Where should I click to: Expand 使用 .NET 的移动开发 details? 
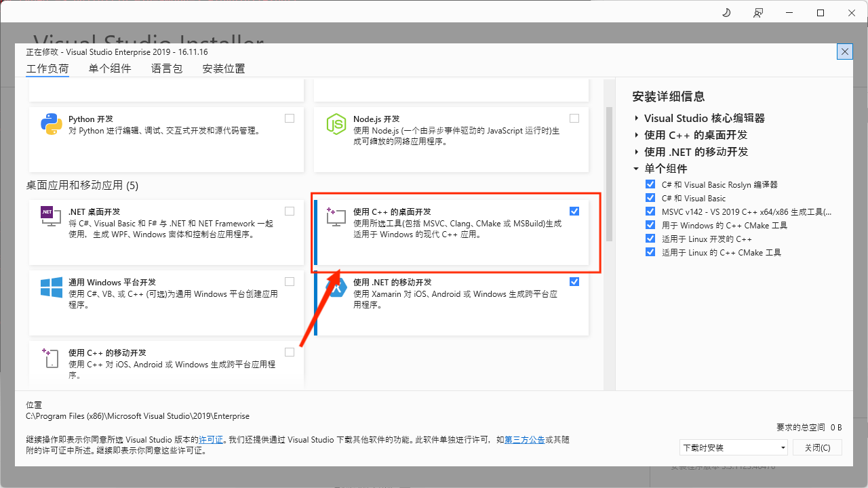(x=637, y=152)
